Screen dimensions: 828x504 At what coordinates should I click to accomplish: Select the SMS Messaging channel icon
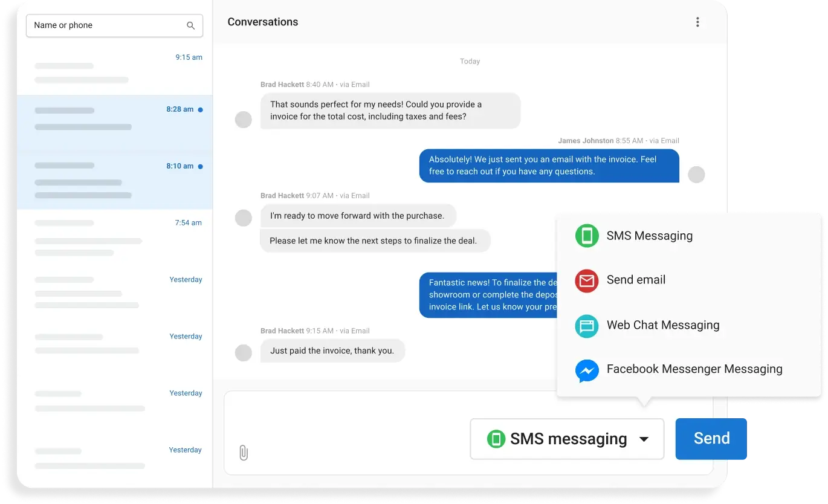coord(586,236)
